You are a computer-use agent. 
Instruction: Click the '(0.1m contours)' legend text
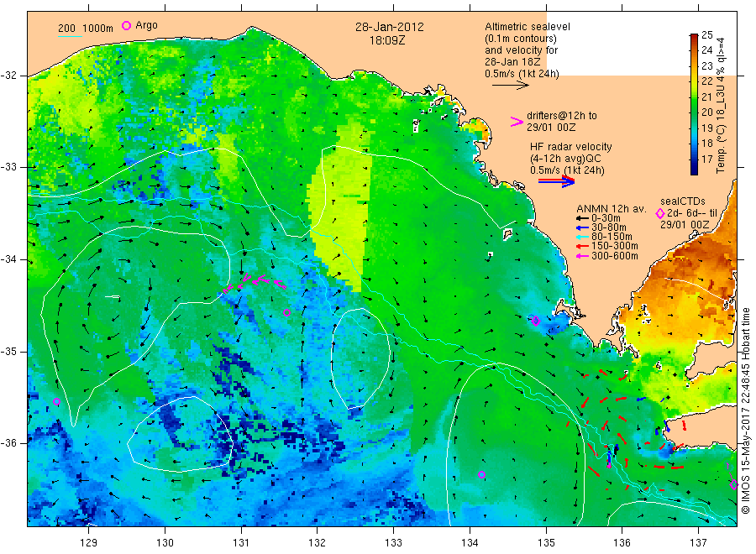[521, 39]
